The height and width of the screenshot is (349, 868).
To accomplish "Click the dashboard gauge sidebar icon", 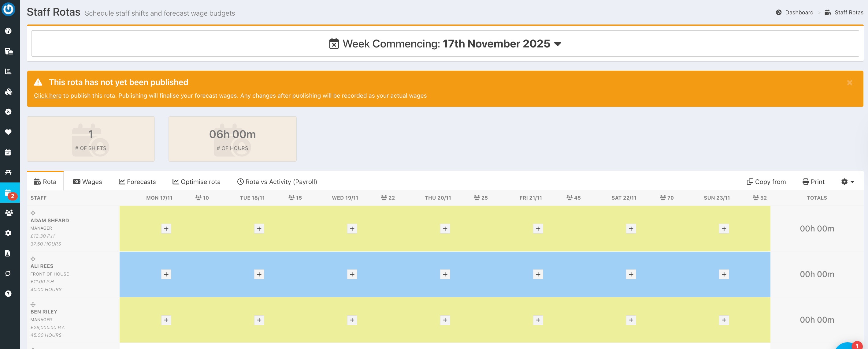I will pyautogui.click(x=9, y=31).
